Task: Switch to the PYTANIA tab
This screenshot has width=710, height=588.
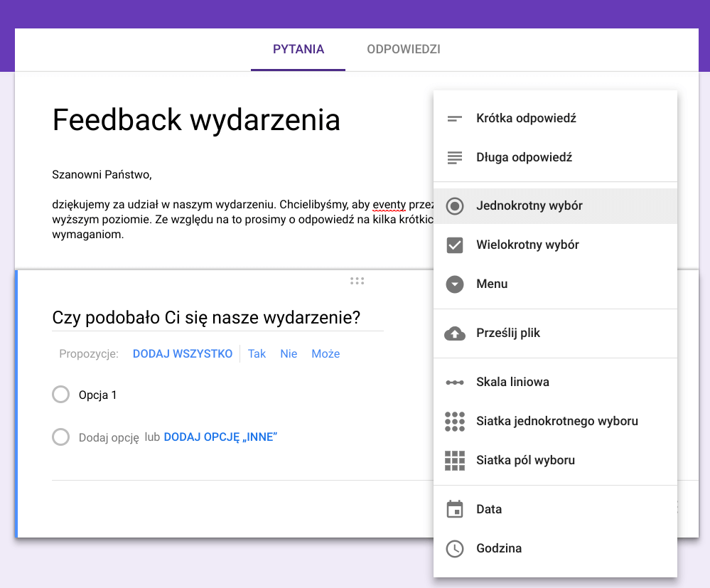Action: [x=298, y=49]
